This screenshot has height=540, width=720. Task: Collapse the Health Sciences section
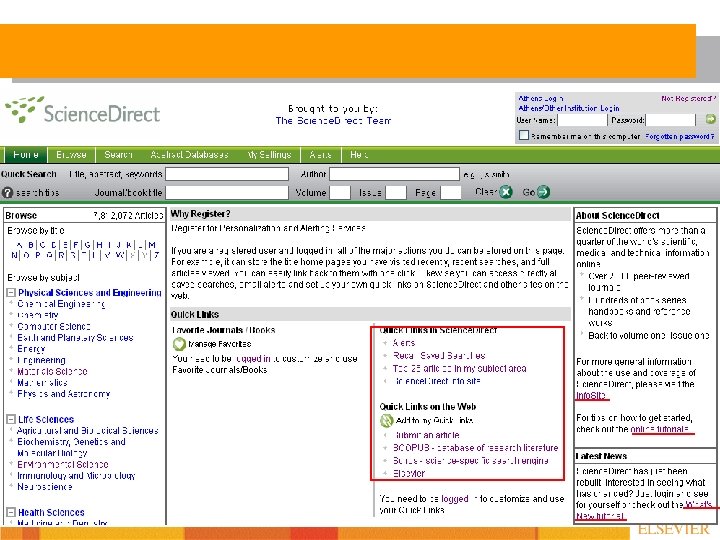point(11,512)
